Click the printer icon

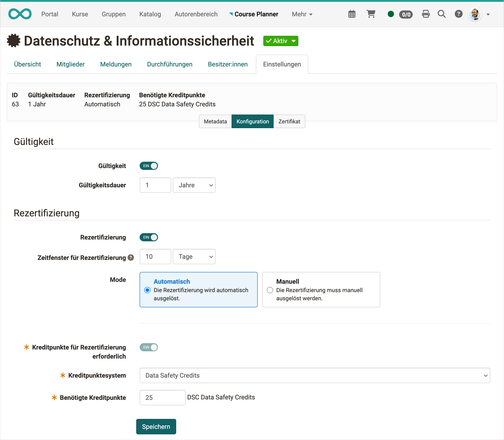click(426, 14)
